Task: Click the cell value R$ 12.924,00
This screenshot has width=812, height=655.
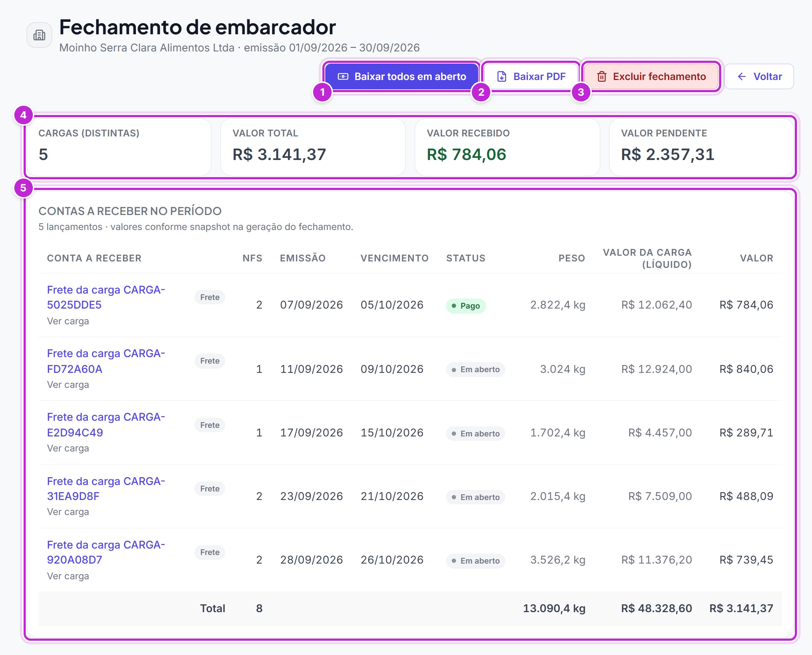Action: [x=657, y=369]
